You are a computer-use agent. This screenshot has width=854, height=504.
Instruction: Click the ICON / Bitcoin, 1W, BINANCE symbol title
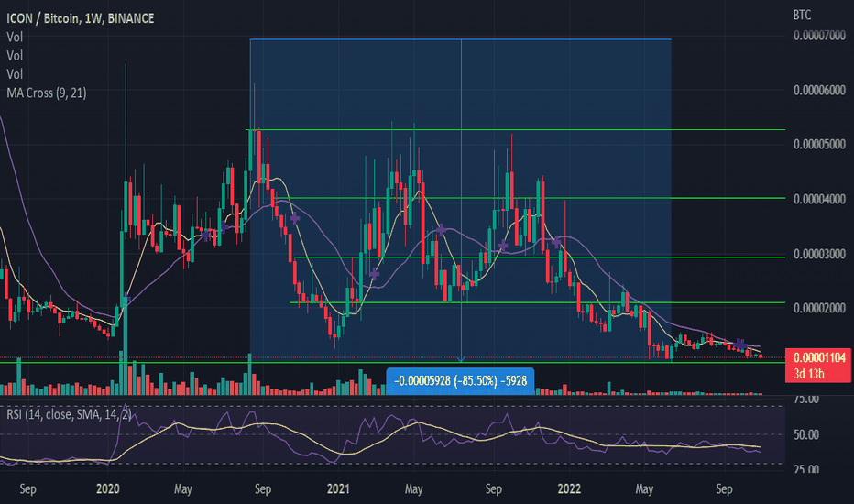tap(80, 18)
